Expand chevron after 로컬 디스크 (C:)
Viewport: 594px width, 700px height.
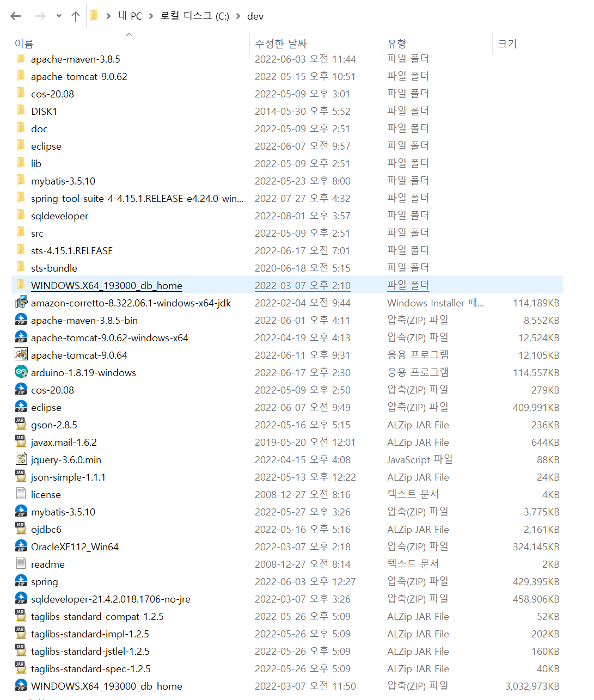pyautogui.click(x=238, y=16)
